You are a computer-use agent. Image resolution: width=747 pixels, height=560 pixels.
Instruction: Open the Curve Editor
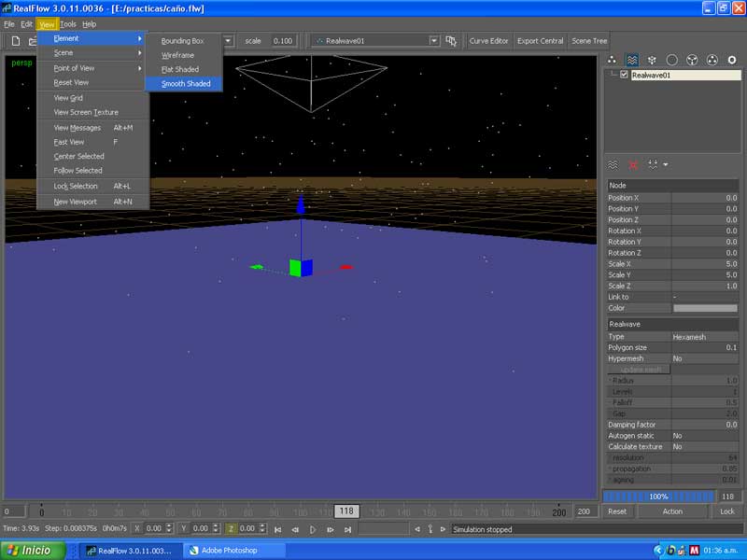pos(488,41)
